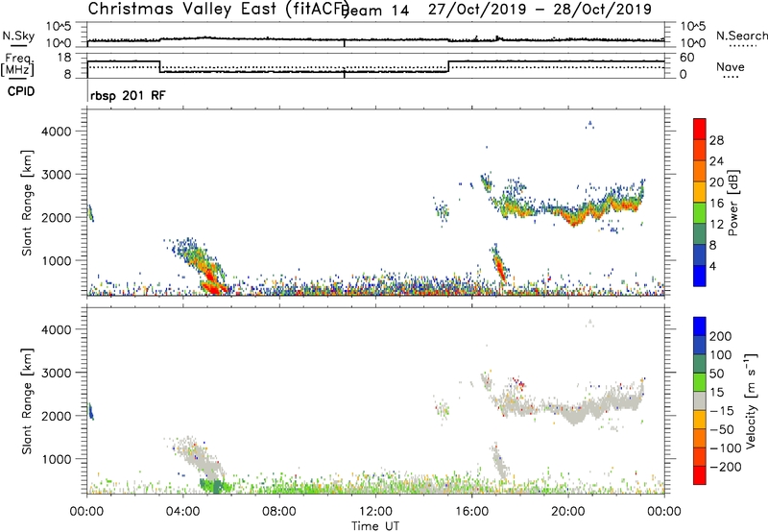Pick the light green segment of Power colorbar

pyautogui.click(x=700, y=212)
